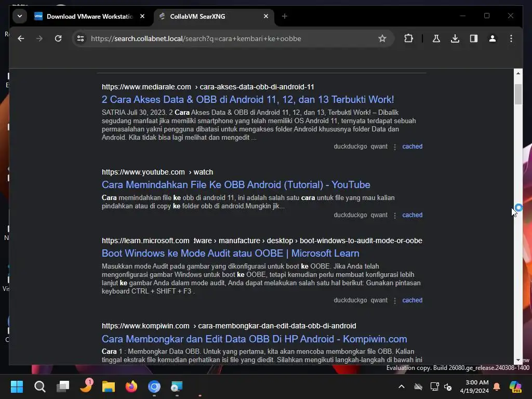This screenshot has width=532, height=399.
Task: Open cached link for Microsoft Learn result
Action: [x=412, y=300]
